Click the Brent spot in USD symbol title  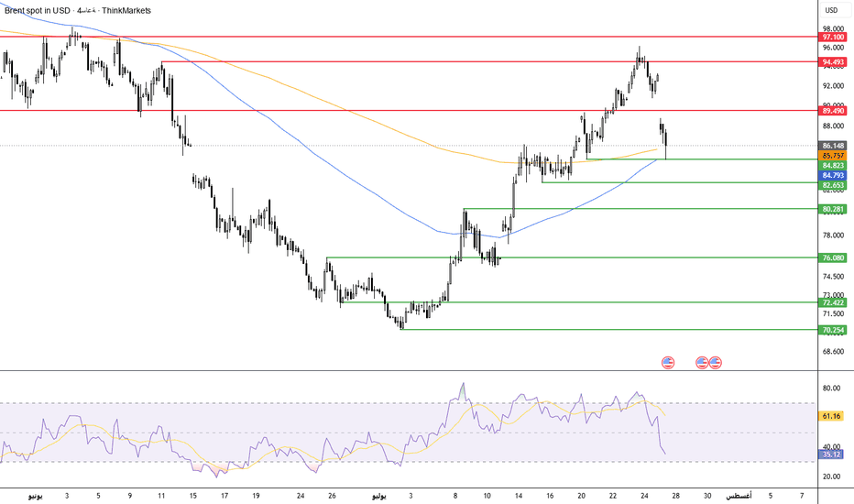click(x=38, y=10)
